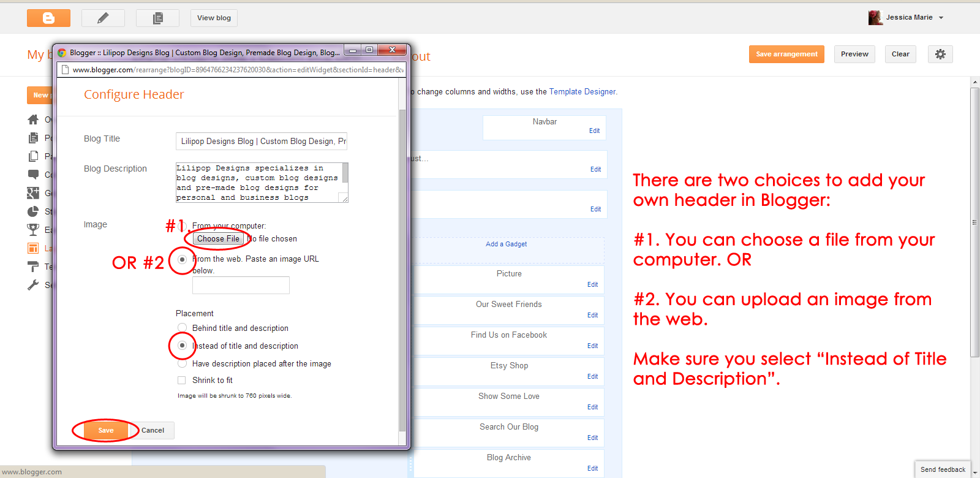Click the Save button in dialog

click(x=106, y=430)
